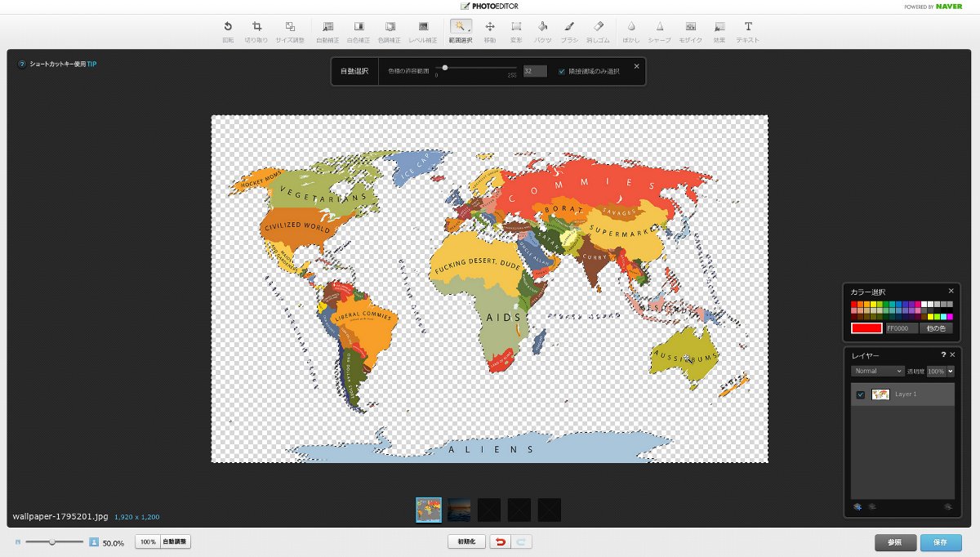Close the layer panel
This screenshot has width=980, height=557.
click(x=952, y=354)
